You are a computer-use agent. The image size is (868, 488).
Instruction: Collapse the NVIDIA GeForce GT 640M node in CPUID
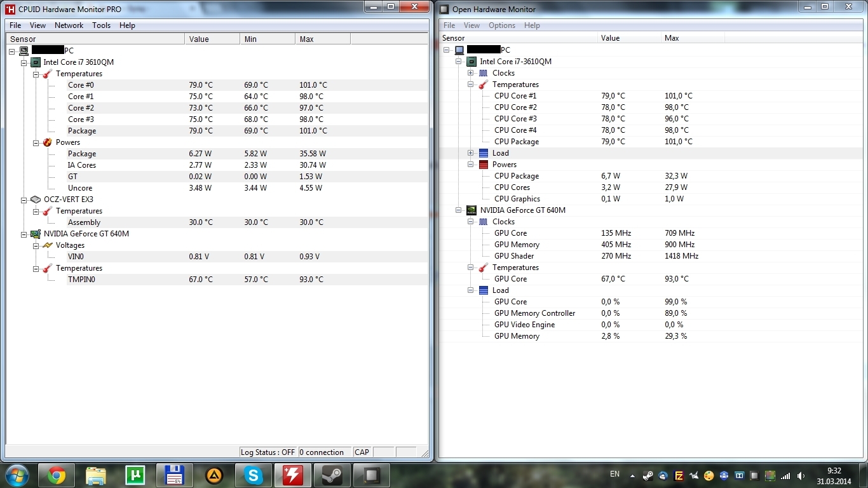tap(24, 234)
